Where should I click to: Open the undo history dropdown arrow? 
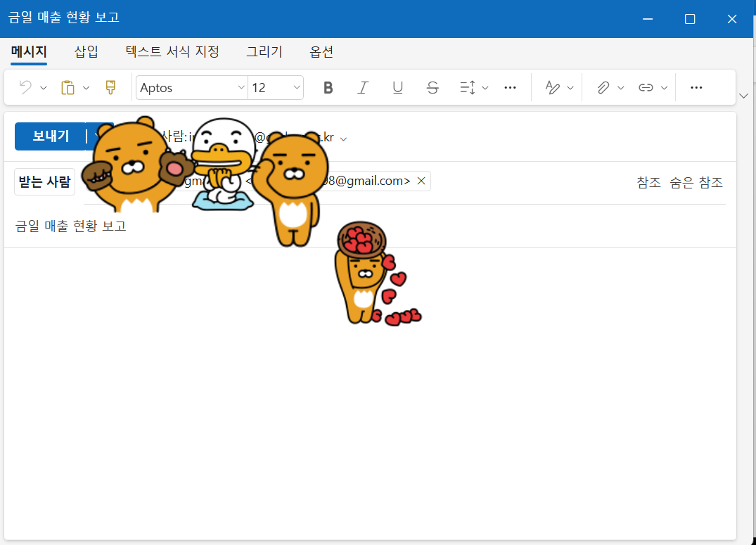44,88
